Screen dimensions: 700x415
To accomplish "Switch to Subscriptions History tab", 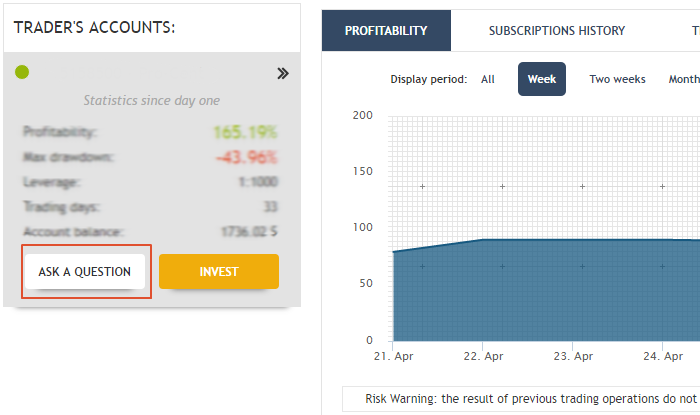I will (557, 30).
